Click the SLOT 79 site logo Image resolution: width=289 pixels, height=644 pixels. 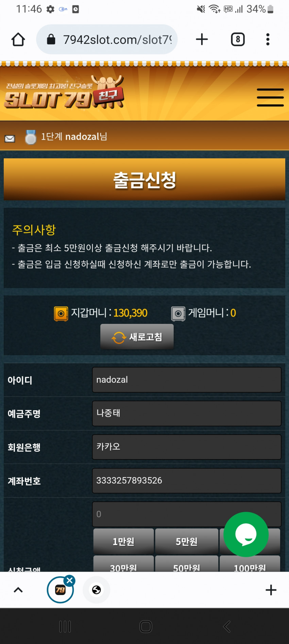point(64,92)
